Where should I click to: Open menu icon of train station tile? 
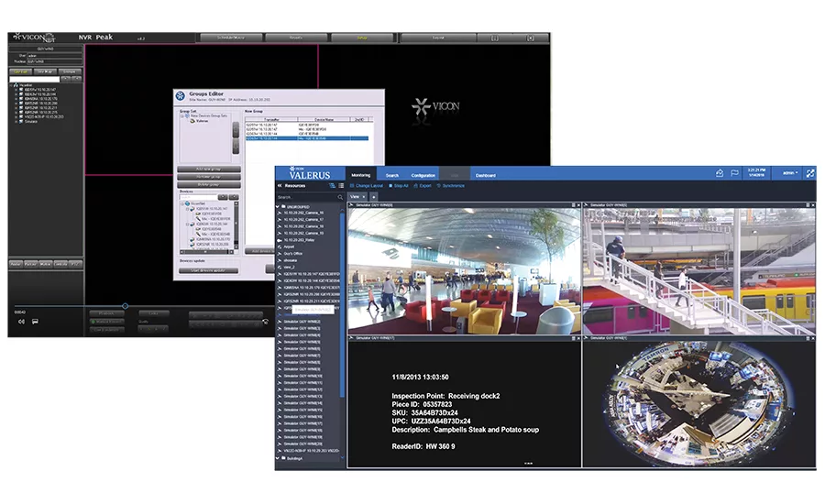808,205
